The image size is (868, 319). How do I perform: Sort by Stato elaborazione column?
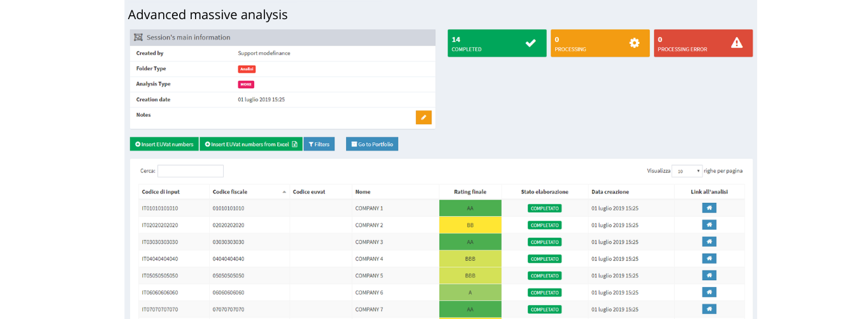pos(544,191)
